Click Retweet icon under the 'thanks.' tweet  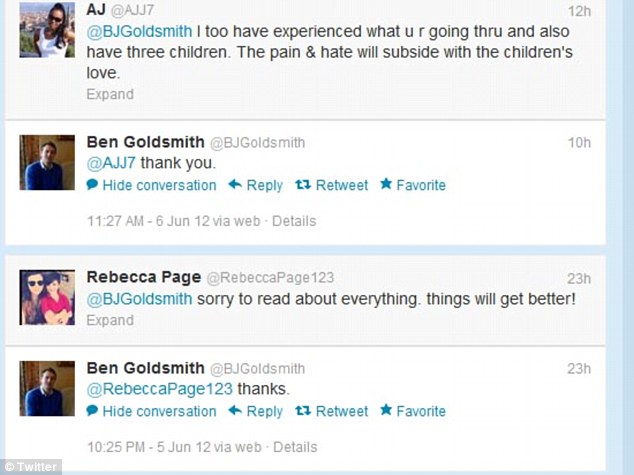[x=302, y=411]
